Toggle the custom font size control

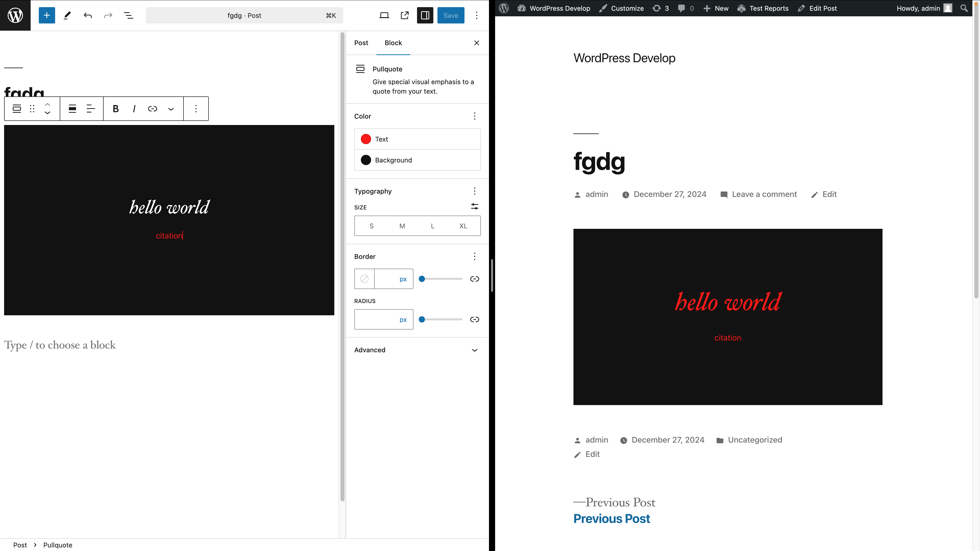tap(474, 206)
